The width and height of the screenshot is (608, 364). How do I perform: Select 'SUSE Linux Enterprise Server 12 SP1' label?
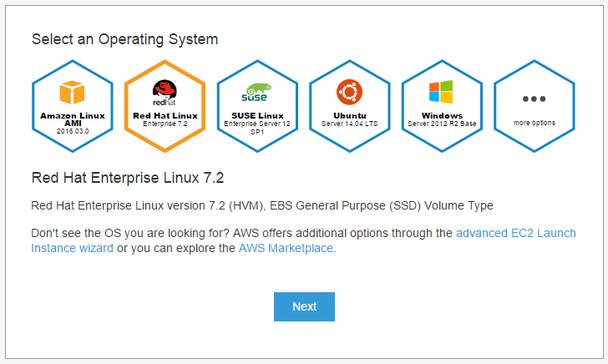coord(257,124)
